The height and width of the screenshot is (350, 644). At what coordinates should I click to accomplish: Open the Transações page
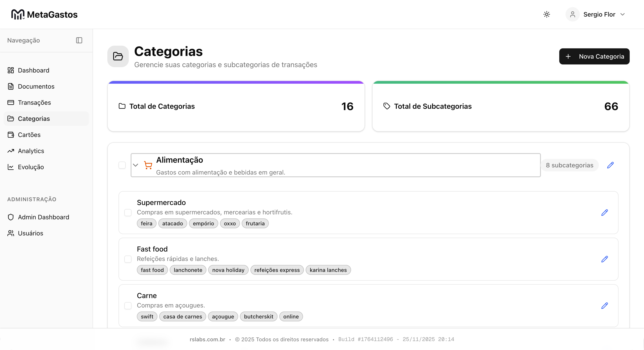[34, 102]
